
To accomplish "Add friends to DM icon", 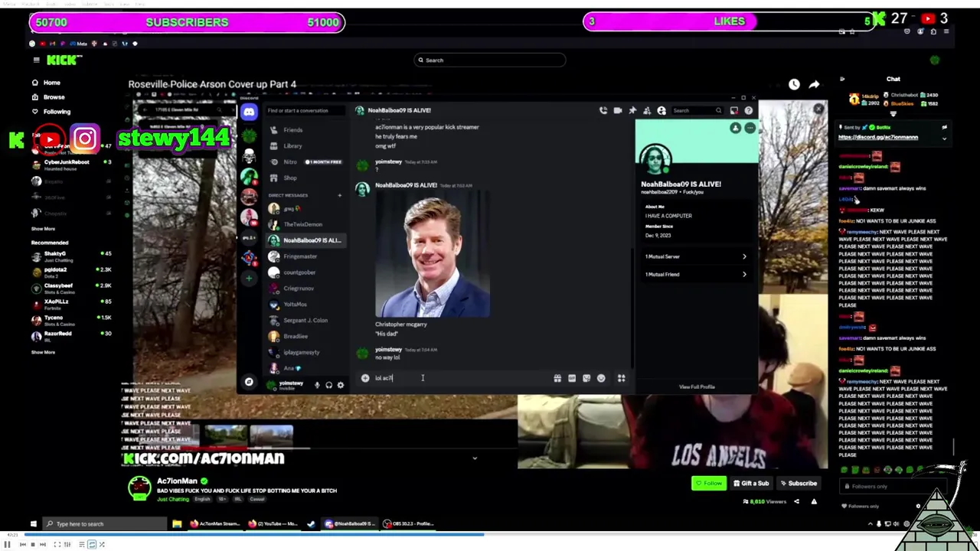I will (x=647, y=110).
